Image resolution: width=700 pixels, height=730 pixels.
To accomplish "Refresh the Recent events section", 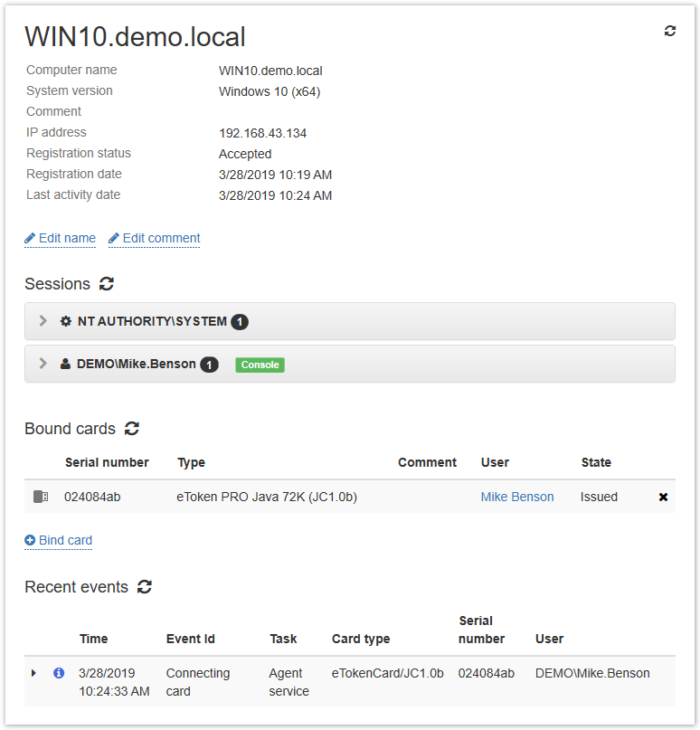I will (x=145, y=587).
